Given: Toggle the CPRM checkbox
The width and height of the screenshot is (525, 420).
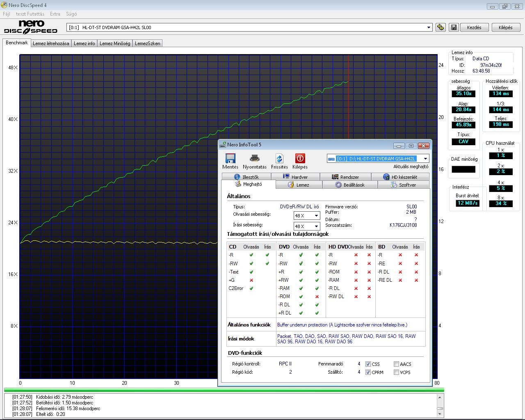Looking at the screenshot, I should [x=368, y=372].
